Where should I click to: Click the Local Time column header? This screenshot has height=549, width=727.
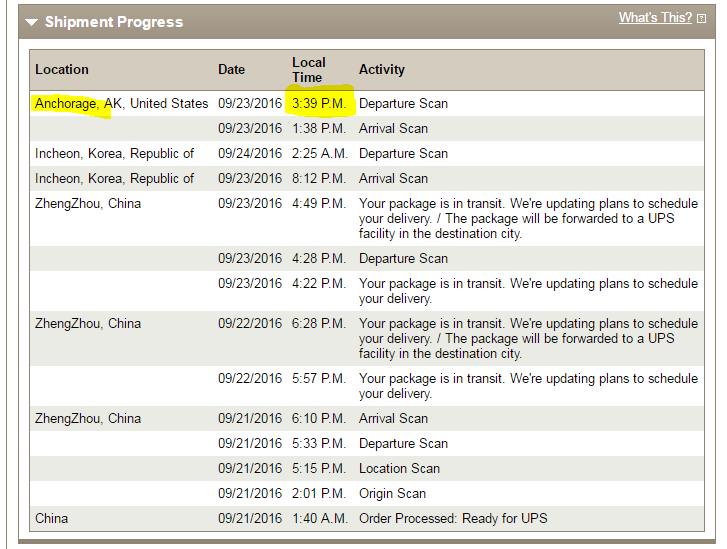point(309,70)
